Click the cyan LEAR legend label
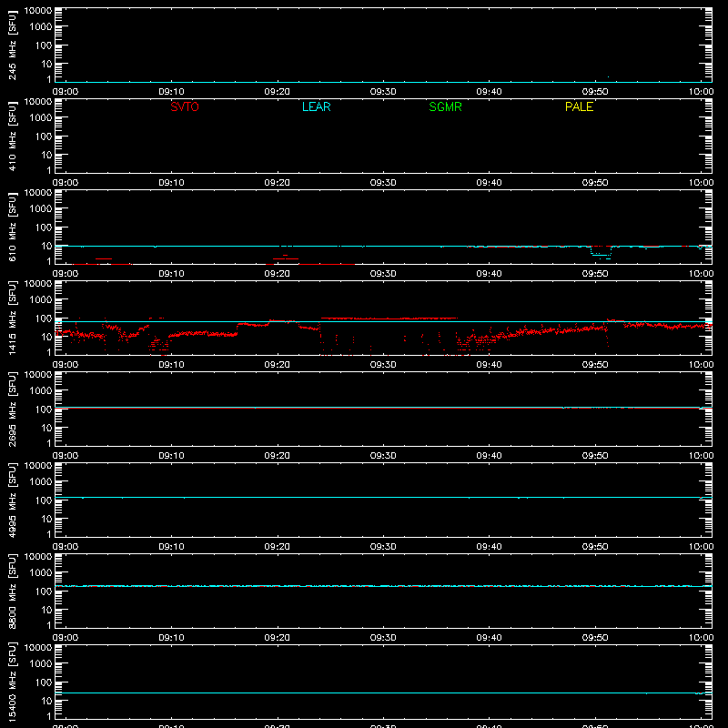 click(316, 106)
